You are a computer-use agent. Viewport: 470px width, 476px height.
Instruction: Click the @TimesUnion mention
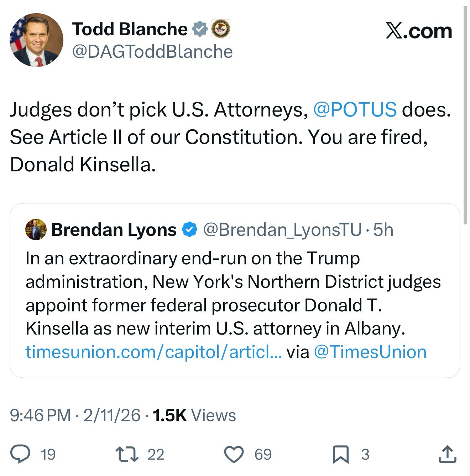(370, 352)
